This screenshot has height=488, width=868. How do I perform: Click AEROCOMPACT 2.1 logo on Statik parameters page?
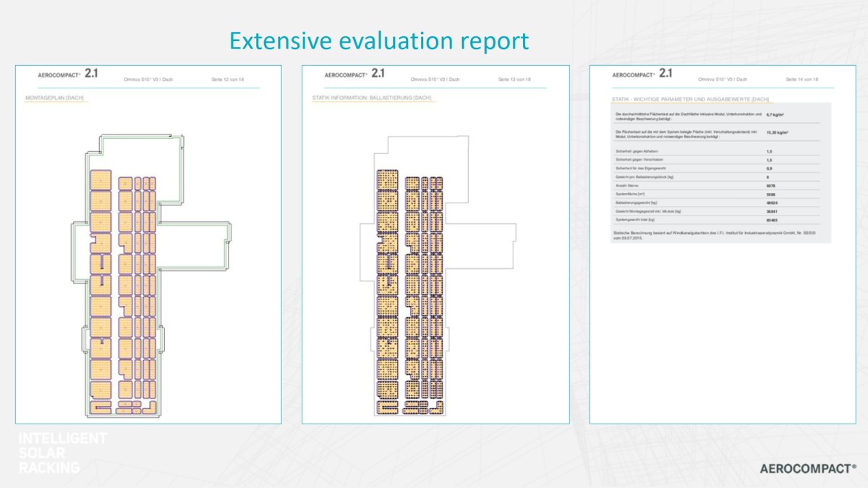point(642,74)
